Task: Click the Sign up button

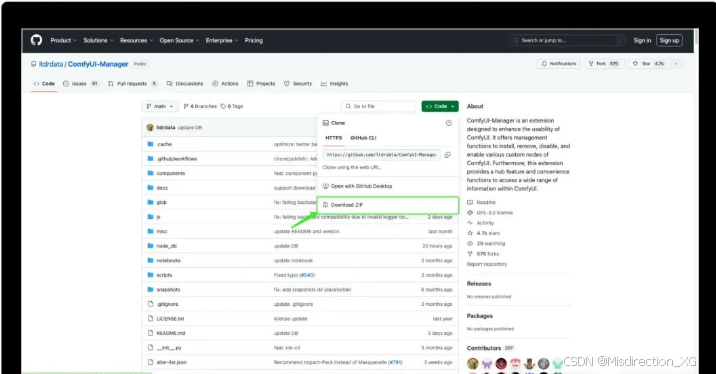Action: 669,41
